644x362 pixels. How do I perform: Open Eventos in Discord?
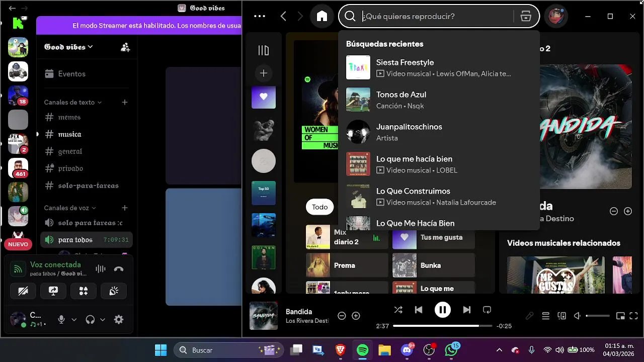click(86, 74)
